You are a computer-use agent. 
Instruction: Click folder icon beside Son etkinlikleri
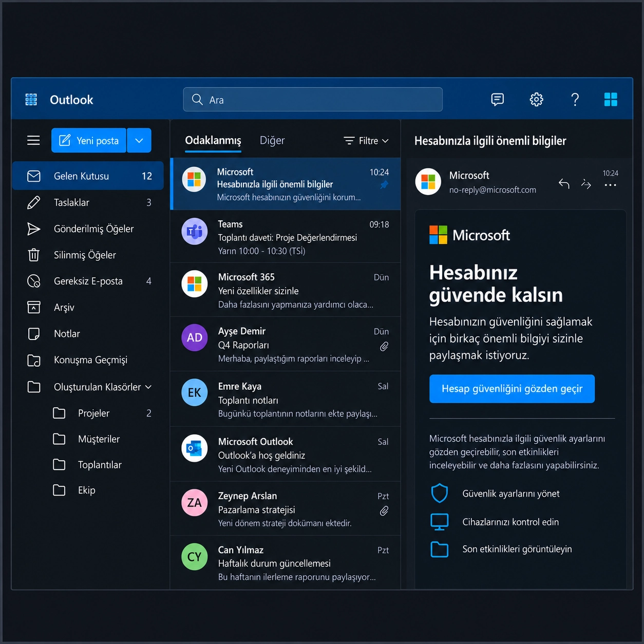coord(440,549)
